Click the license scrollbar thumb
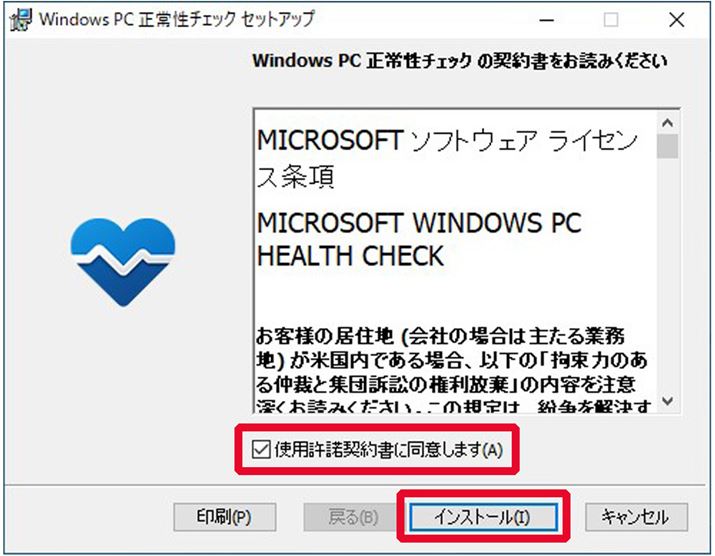 pyautogui.click(x=668, y=146)
